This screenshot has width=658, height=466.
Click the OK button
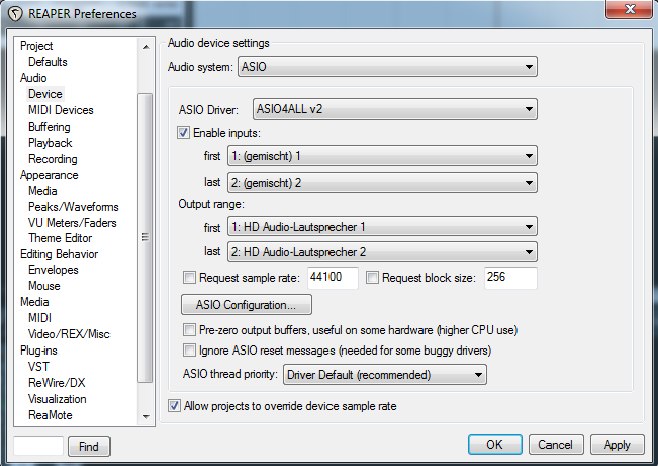[495, 445]
